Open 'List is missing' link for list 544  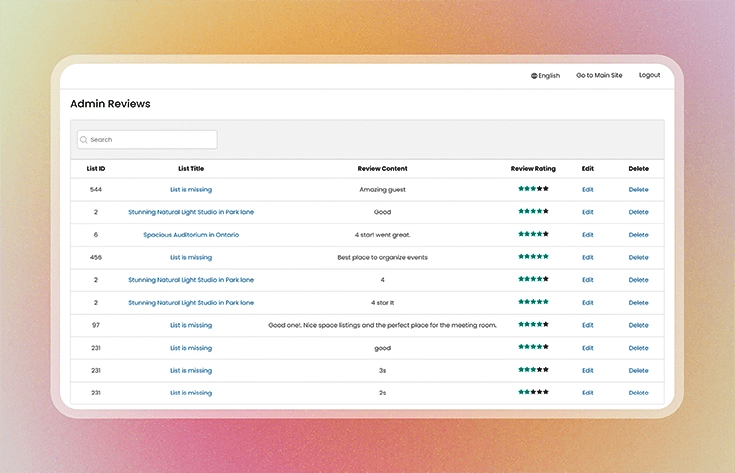[x=191, y=189]
